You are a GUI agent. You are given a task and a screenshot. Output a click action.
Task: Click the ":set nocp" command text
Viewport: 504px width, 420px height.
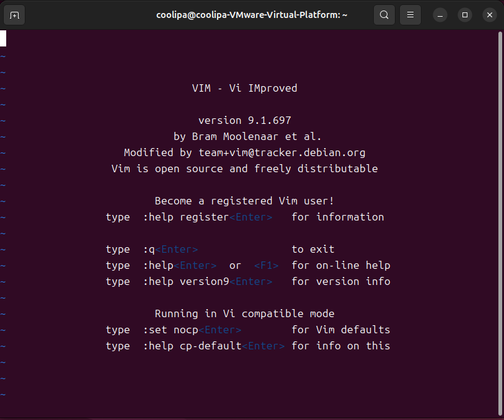point(170,330)
